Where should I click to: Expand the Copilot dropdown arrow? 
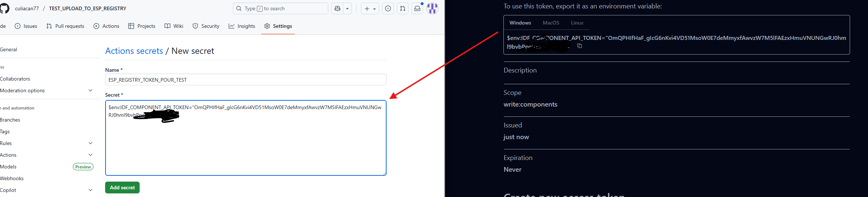[347, 8]
